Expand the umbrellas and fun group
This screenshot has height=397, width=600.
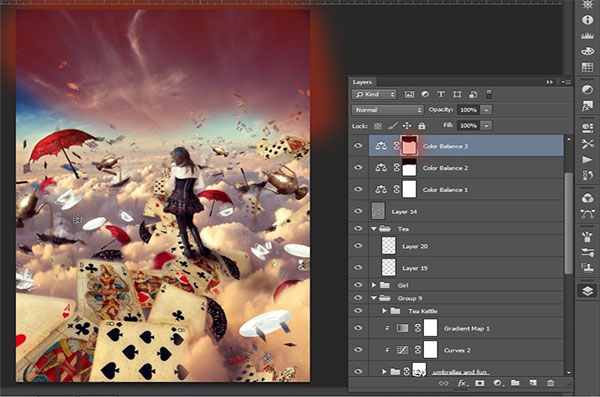pyautogui.click(x=384, y=371)
